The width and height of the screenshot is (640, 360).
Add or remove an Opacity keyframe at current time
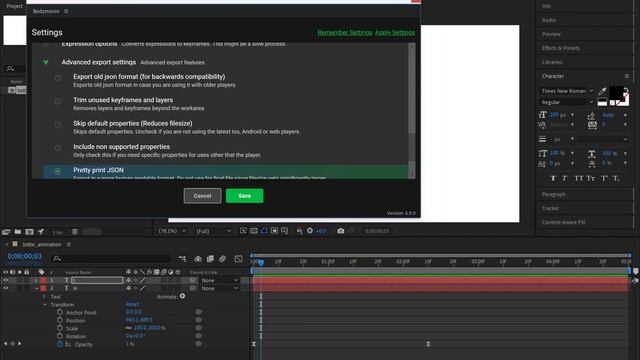12,344
